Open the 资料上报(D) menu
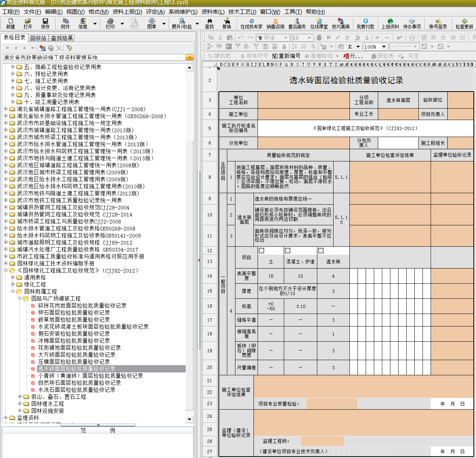 127,11
